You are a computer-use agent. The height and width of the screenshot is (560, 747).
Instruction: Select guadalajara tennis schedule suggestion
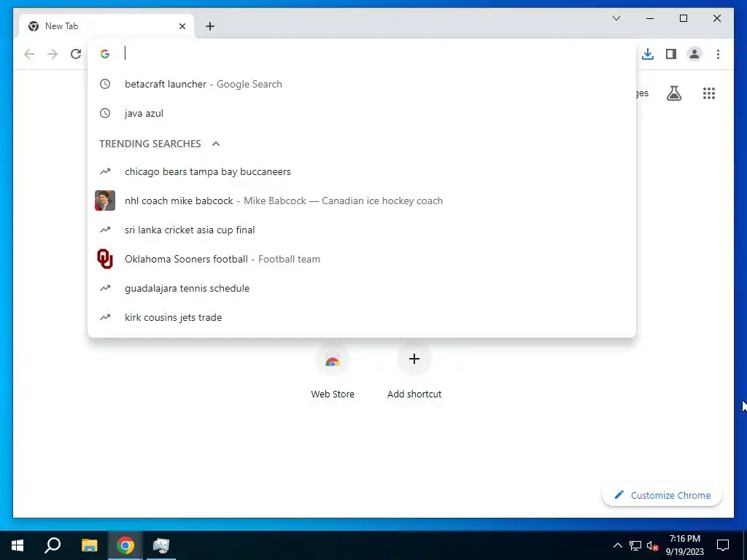click(362, 288)
